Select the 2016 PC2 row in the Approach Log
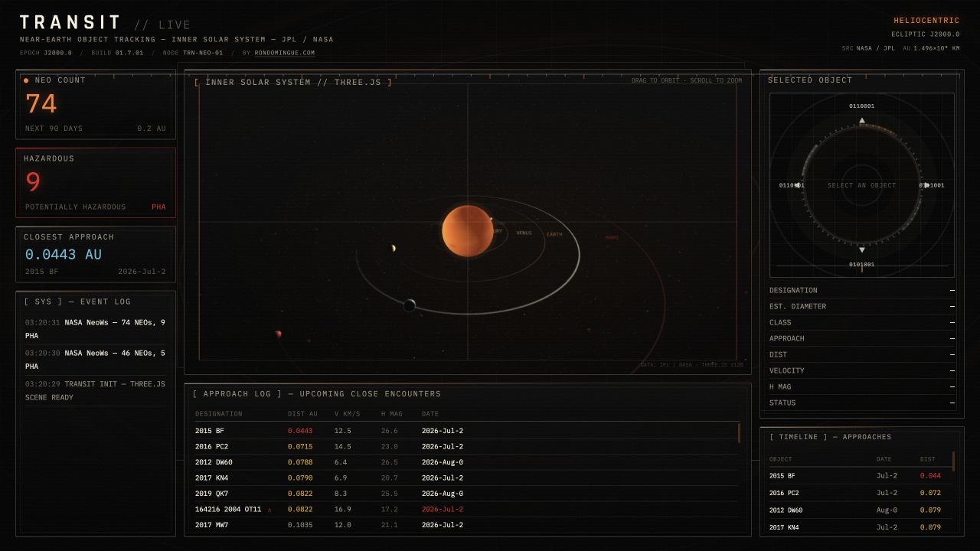The width and height of the screenshot is (980, 551). (466, 446)
